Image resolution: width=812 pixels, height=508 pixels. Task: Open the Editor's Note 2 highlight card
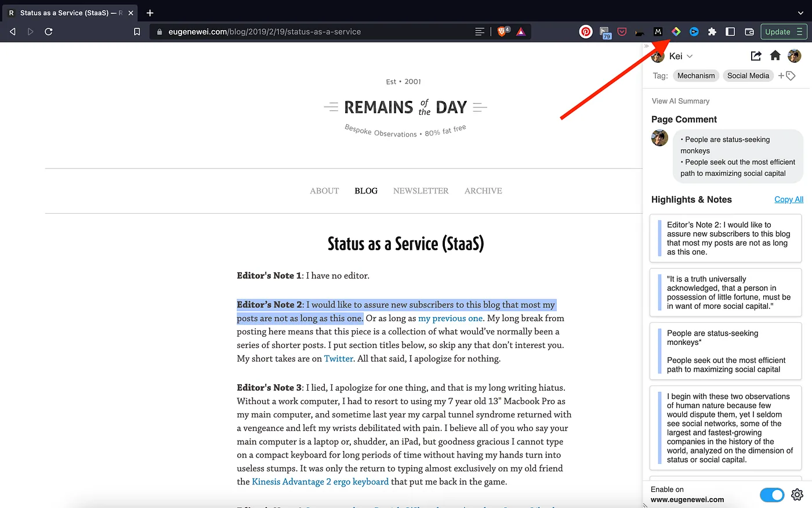coord(726,238)
